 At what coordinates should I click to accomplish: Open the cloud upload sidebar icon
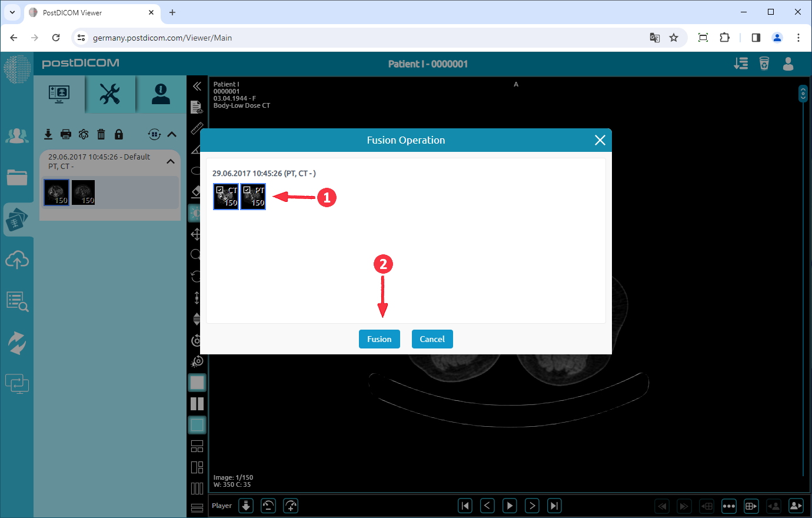point(17,260)
